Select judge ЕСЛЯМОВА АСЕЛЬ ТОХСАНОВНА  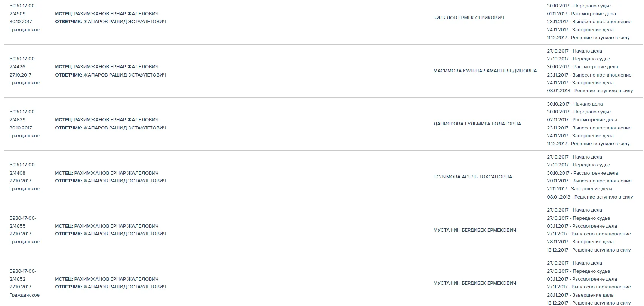(472, 177)
